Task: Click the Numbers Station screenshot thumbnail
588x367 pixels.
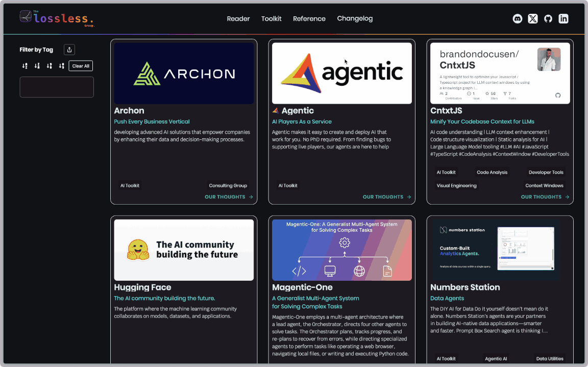Action: (x=500, y=250)
